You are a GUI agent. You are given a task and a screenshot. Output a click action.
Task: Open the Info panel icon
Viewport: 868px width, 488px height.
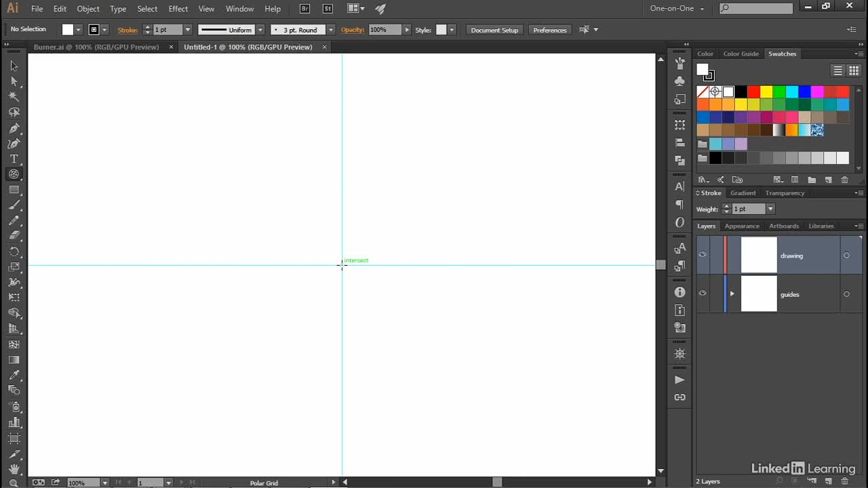pos(679,292)
